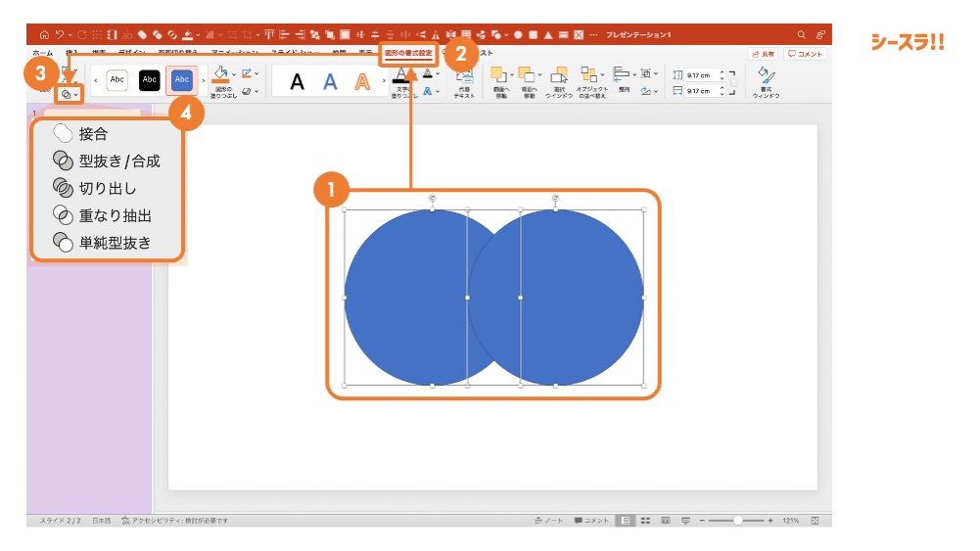This screenshot has width=980, height=551.
Task: Apply the orange outlined A WordArt style
Action: 363,81
